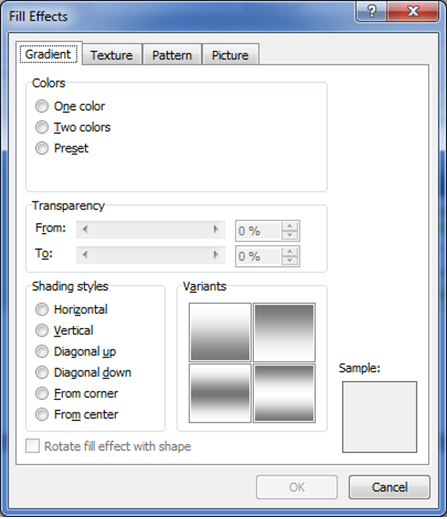This screenshot has width=447, height=519.
Task: Enable Rotate fill effect with shape
Action: [33, 446]
